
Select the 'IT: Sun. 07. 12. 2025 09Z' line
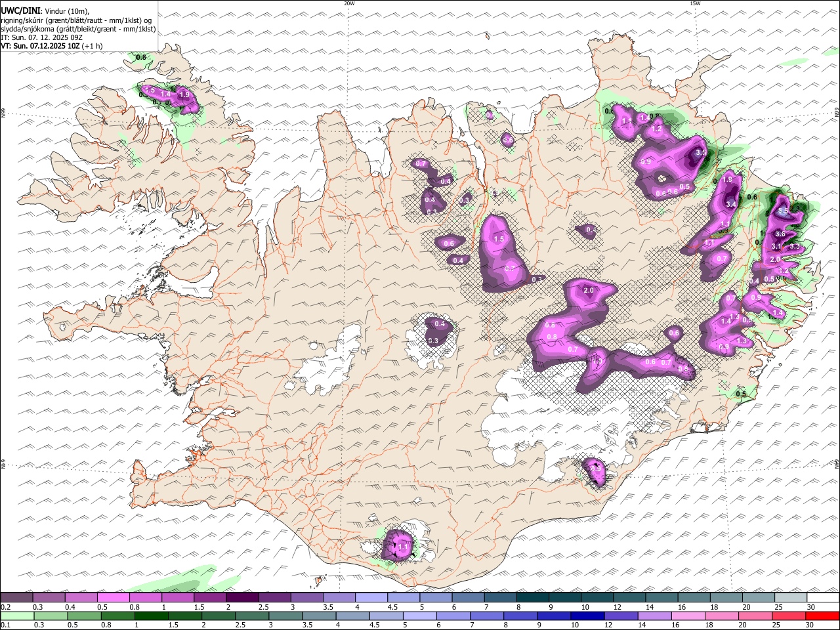point(42,37)
